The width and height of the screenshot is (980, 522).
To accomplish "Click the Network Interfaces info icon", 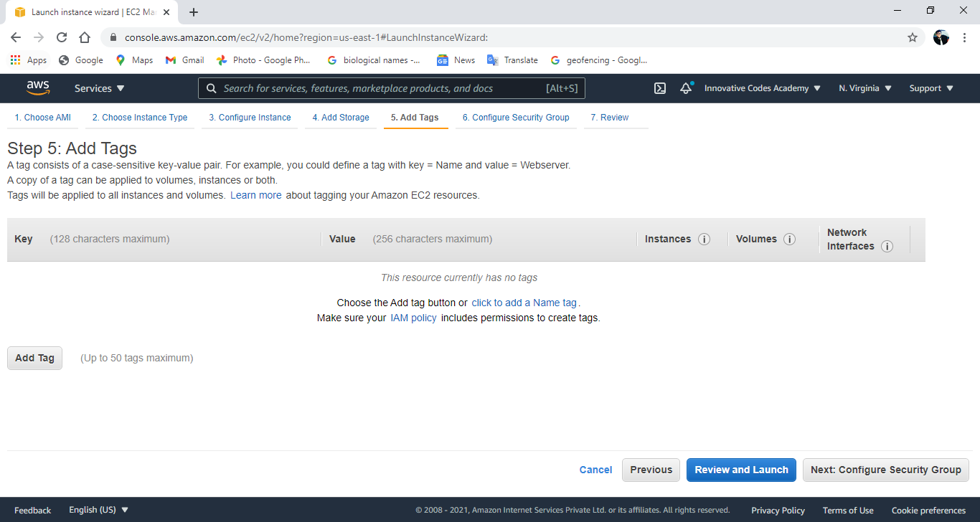I will pos(887,246).
